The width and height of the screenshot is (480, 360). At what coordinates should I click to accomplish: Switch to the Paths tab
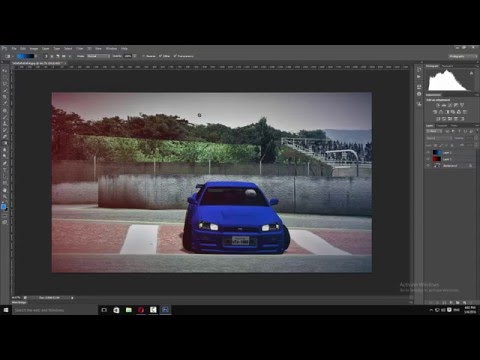point(454,126)
